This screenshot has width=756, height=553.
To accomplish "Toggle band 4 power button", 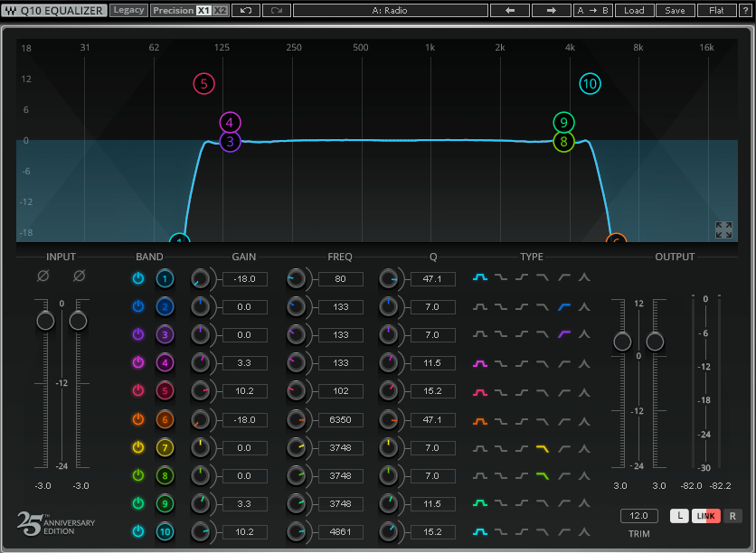I will [138, 361].
